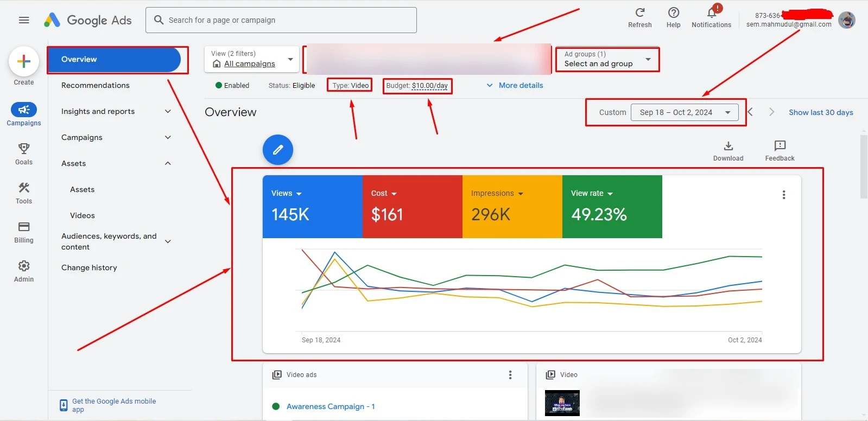The height and width of the screenshot is (421, 868).
Task: Click the page vertical scrollbar
Action: [864, 167]
